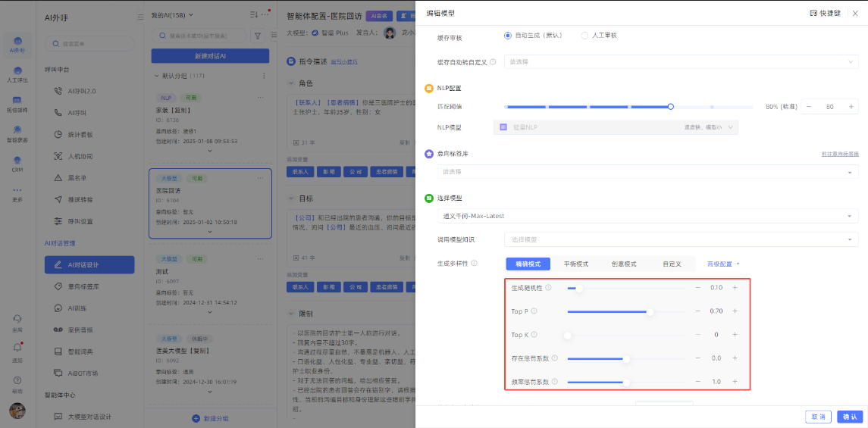Click the 确认 button

tap(850, 417)
